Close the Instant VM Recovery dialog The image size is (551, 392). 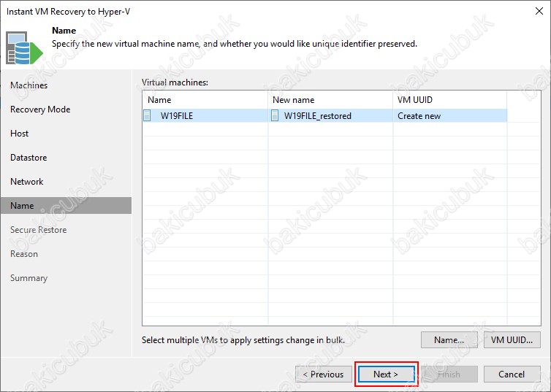(x=539, y=11)
